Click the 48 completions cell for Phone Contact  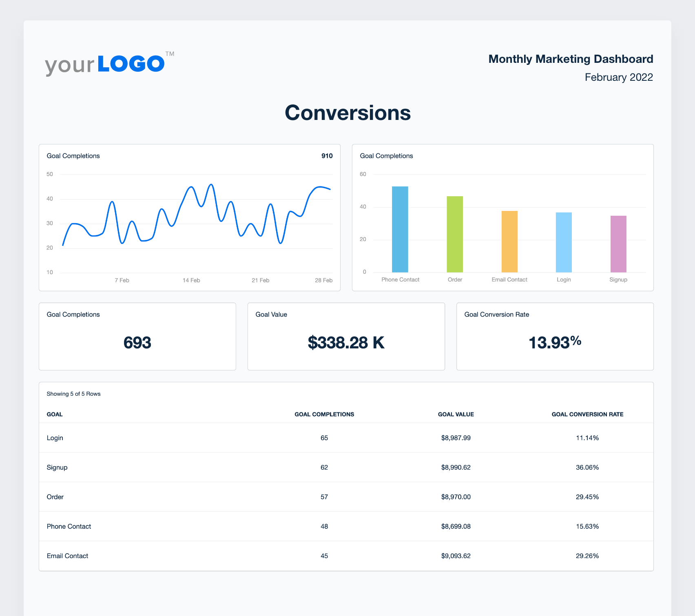pos(324,527)
